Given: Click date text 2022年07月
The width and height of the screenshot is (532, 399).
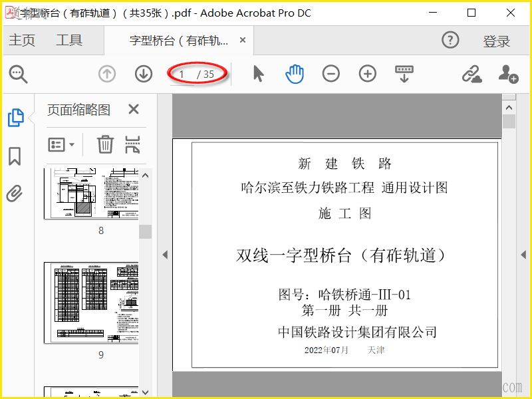Looking at the screenshot, I should click(x=326, y=350).
